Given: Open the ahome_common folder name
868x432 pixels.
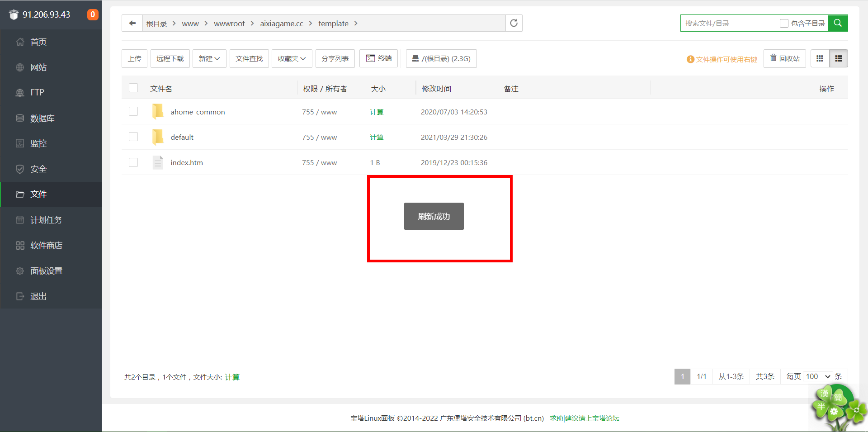Looking at the screenshot, I should [198, 112].
